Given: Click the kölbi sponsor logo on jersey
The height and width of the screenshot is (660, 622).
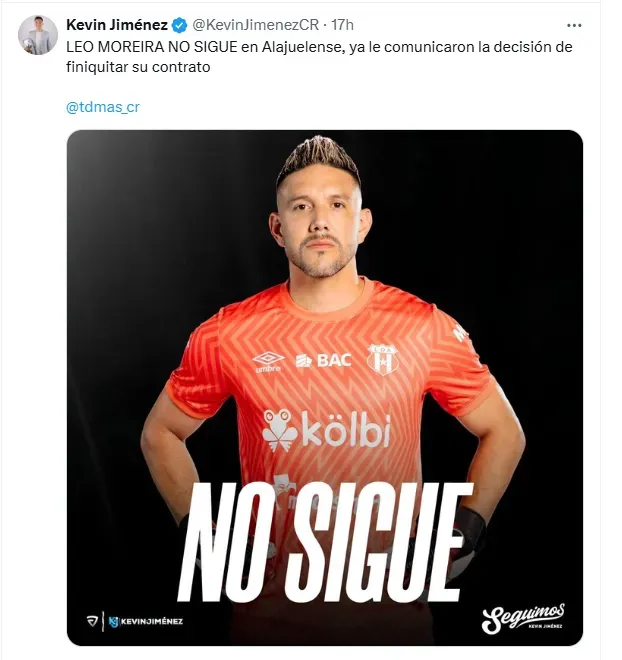Looking at the screenshot, I should (327, 430).
